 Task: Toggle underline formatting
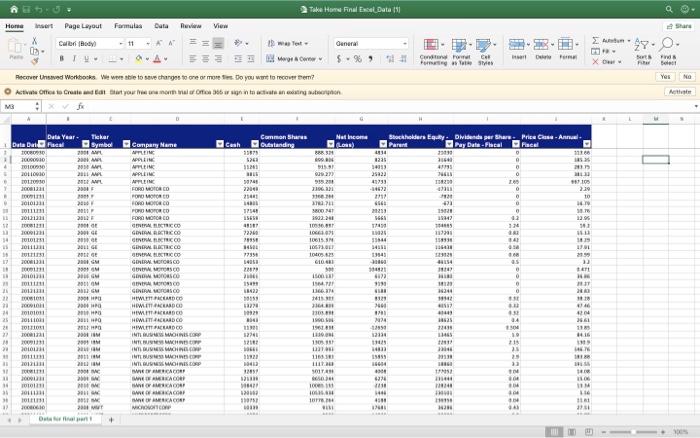tap(86, 58)
